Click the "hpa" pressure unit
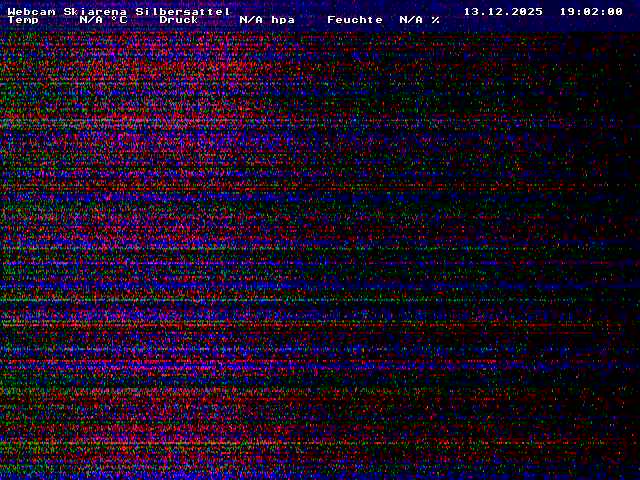The width and height of the screenshot is (640, 480). click(283, 20)
